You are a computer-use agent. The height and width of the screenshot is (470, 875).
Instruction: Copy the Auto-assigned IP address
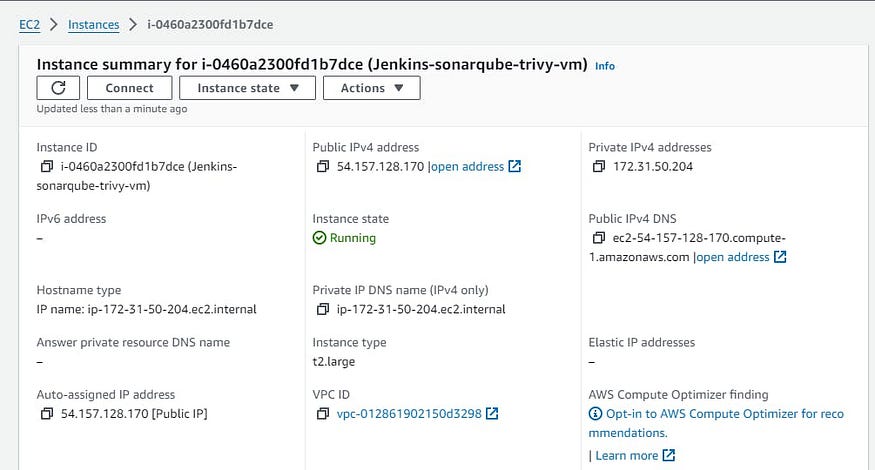tap(47, 414)
